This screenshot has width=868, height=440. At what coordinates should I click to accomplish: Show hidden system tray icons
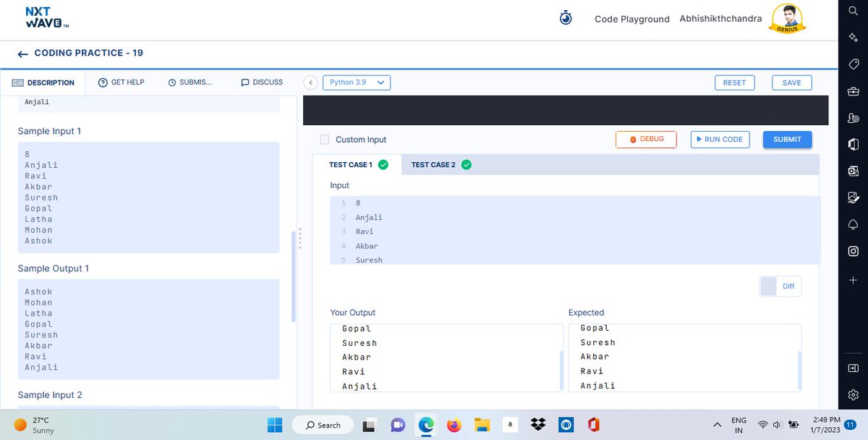[x=717, y=425]
